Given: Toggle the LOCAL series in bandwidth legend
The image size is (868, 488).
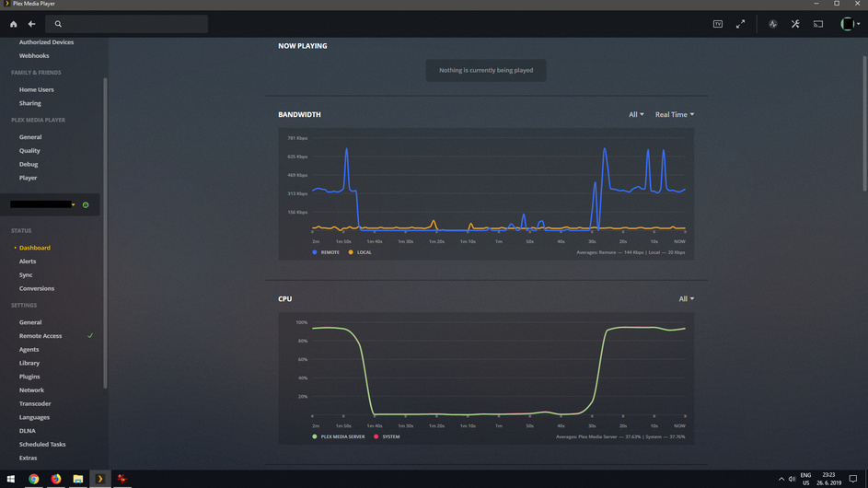Looking at the screenshot, I should (x=360, y=252).
